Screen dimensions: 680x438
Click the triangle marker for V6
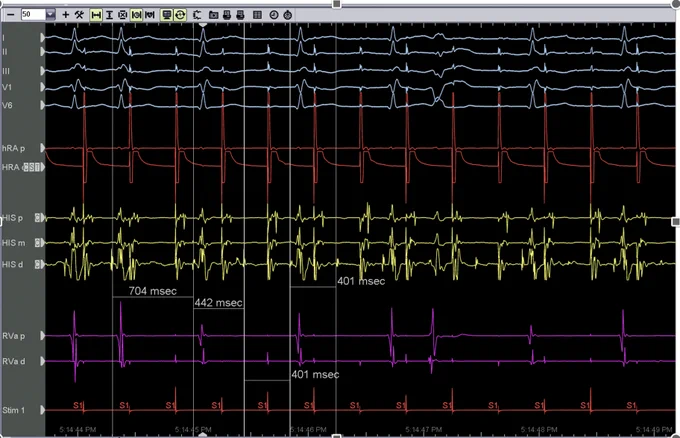click(42, 105)
